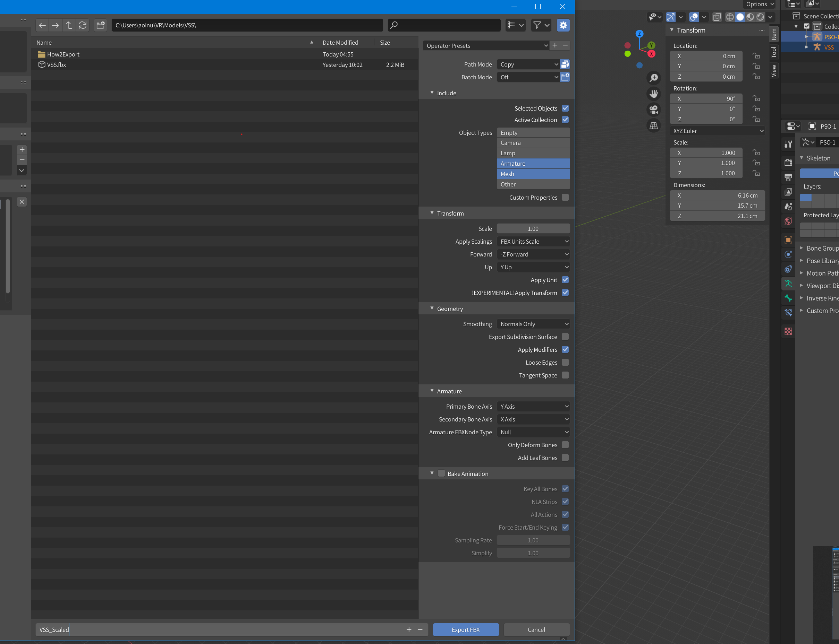Enable the Add Leaf Bones checkbox
This screenshot has width=839, height=644.
point(565,458)
